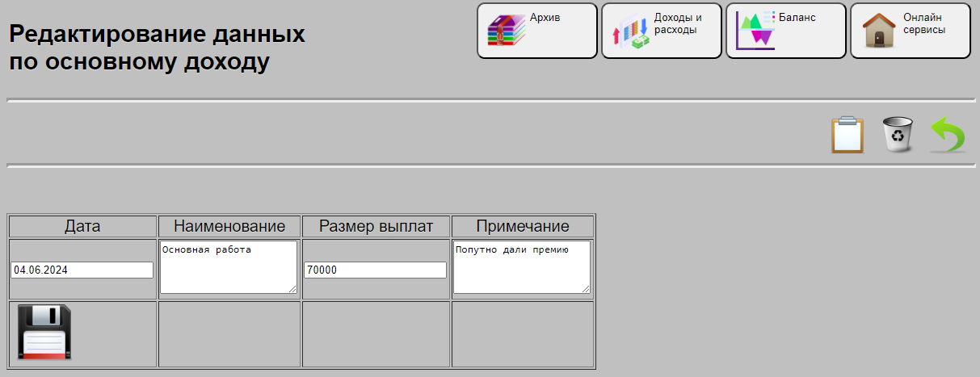
Task: Open the Доходы и расходы section
Action: (x=662, y=31)
